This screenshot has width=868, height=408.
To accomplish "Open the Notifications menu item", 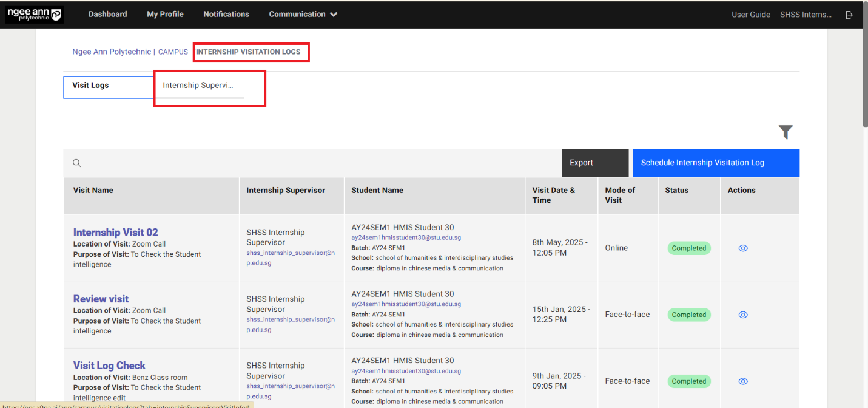I will click(226, 15).
